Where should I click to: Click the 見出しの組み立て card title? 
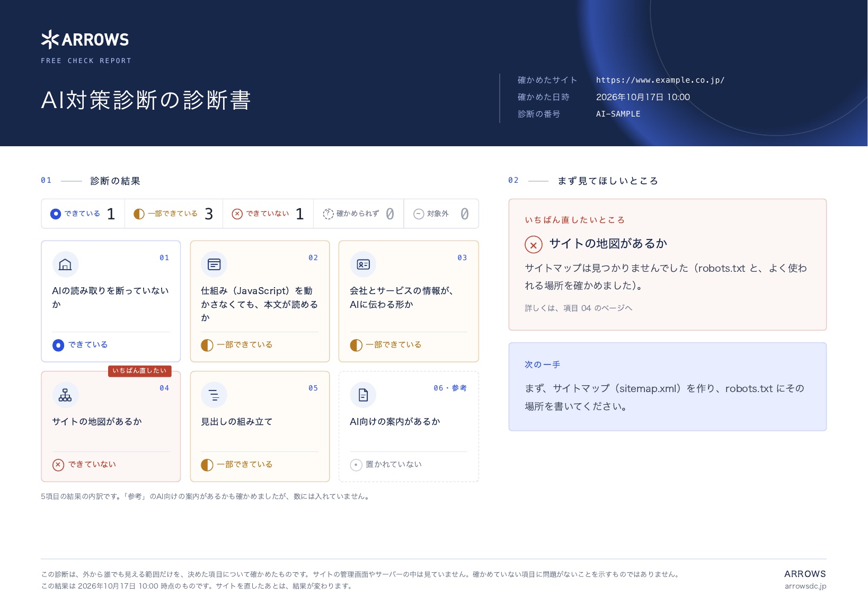[237, 422]
